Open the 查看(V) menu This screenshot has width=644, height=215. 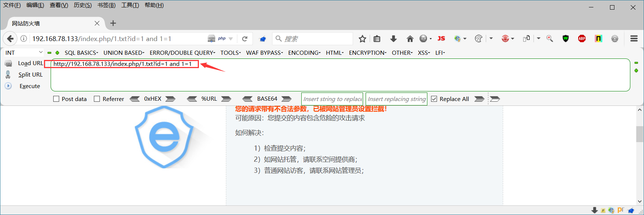click(59, 5)
